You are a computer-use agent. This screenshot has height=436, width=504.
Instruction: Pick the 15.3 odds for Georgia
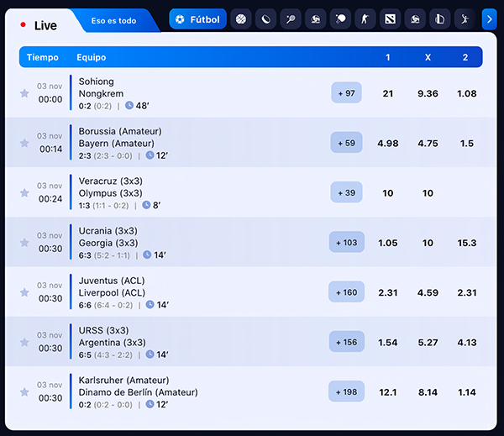pyautogui.click(x=468, y=243)
